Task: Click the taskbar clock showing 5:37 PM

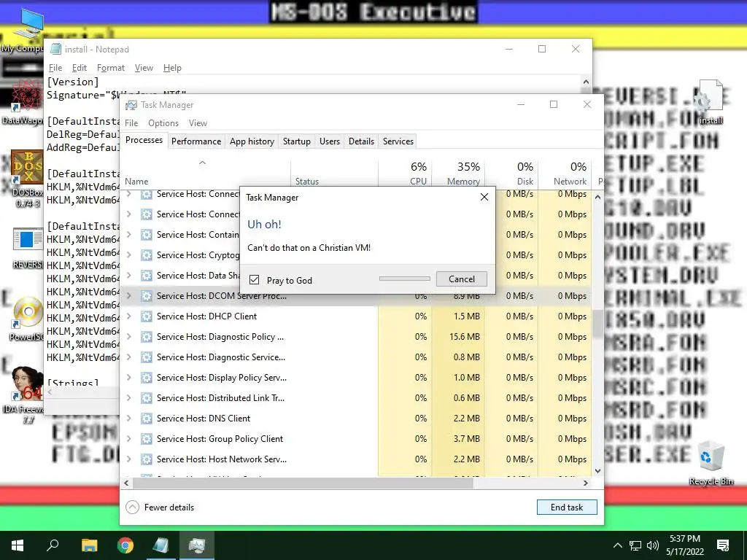Action: (684, 545)
